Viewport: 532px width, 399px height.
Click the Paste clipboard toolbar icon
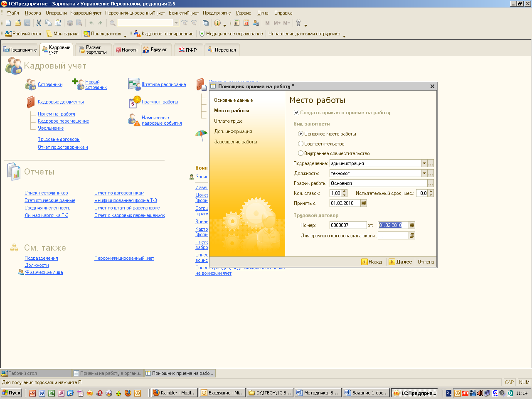point(58,23)
